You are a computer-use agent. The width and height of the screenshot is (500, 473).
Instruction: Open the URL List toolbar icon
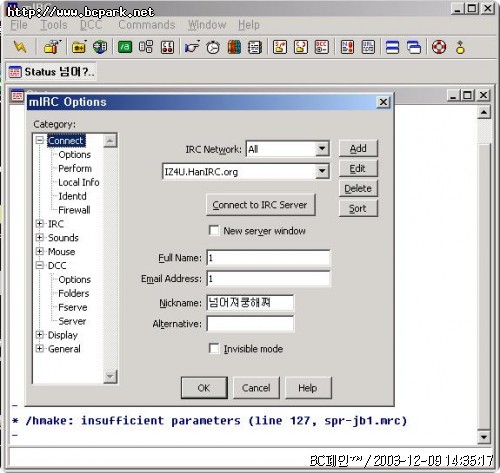point(368,47)
